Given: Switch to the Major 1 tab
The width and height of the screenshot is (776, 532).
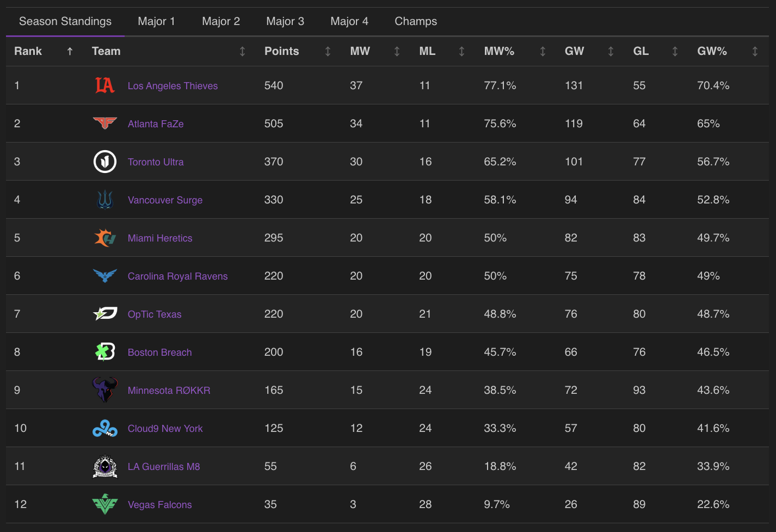Looking at the screenshot, I should (156, 21).
